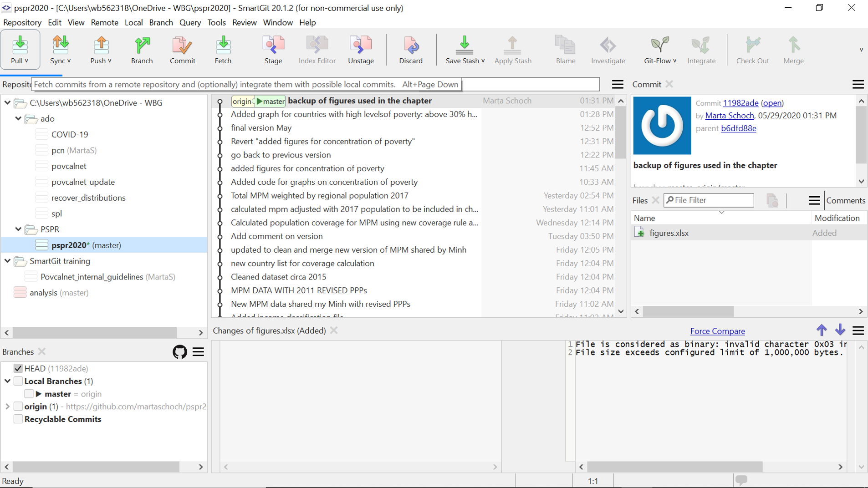Click the Pull toolbar icon
Viewport: 868px width, 488px height.
pos(20,45)
